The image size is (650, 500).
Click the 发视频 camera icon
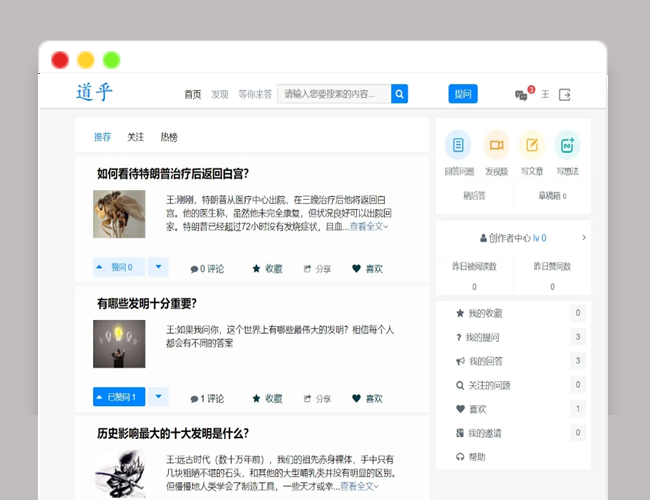pyautogui.click(x=497, y=145)
